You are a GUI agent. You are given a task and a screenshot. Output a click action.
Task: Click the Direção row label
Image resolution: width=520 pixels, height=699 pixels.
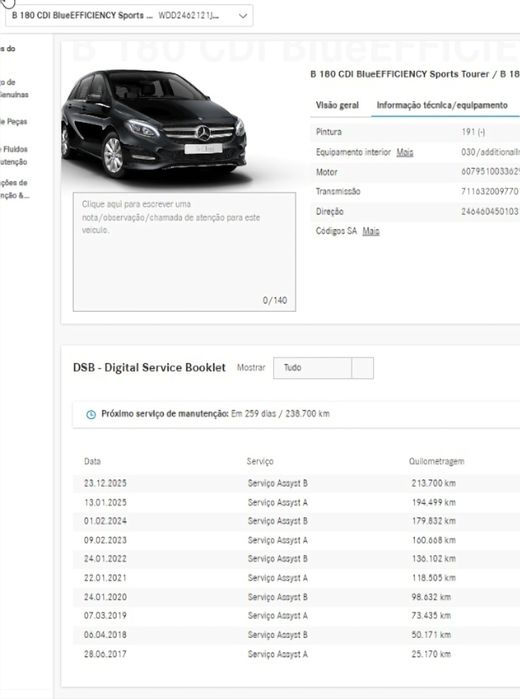point(330,211)
